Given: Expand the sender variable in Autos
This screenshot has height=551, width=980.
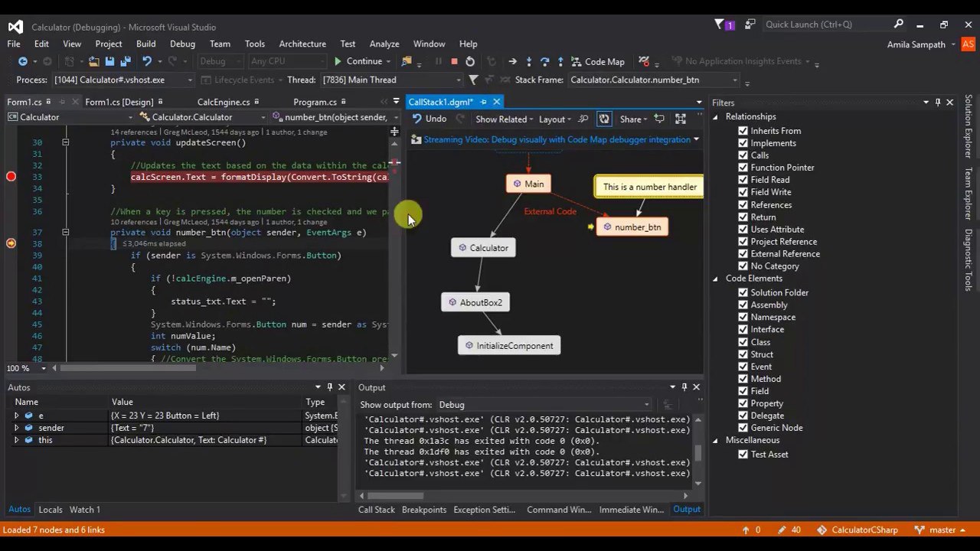Looking at the screenshot, I should pyautogui.click(x=17, y=428).
